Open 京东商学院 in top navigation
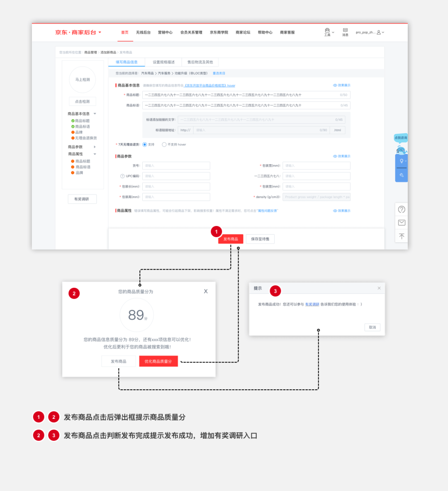This screenshot has width=448, height=491. [219, 32]
